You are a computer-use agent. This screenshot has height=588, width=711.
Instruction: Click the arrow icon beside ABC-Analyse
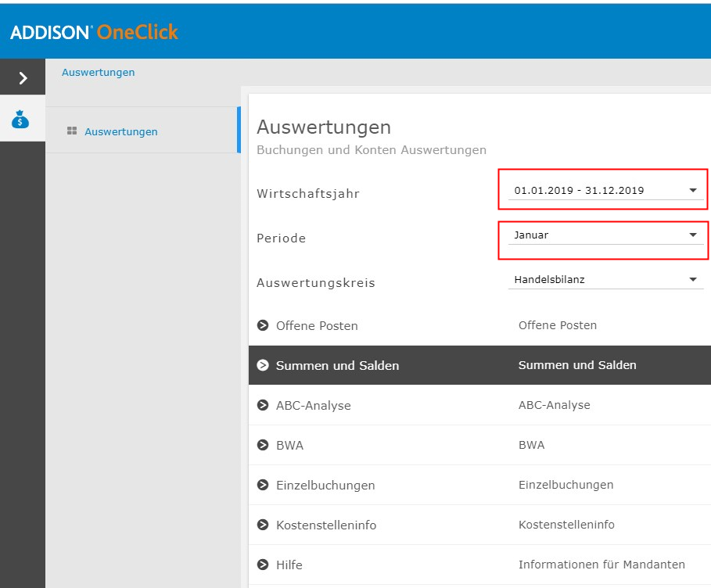tap(263, 405)
